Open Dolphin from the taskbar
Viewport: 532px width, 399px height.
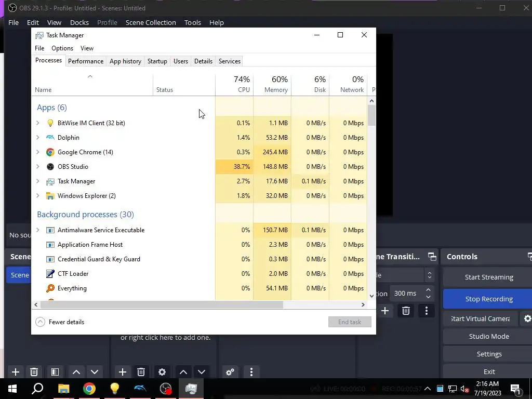click(140, 389)
